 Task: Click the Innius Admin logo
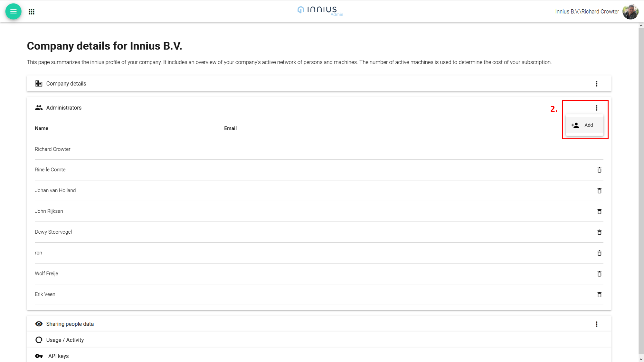click(320, 11)
